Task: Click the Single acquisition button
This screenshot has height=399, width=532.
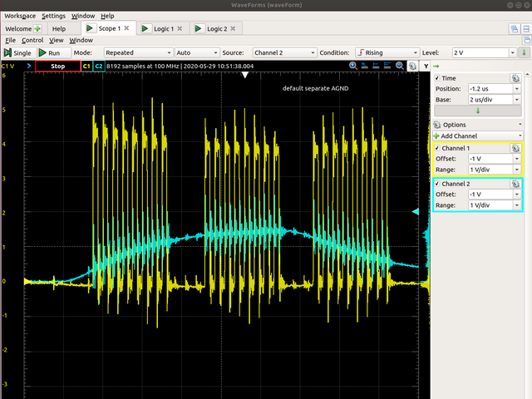Action: pos(17,53)
